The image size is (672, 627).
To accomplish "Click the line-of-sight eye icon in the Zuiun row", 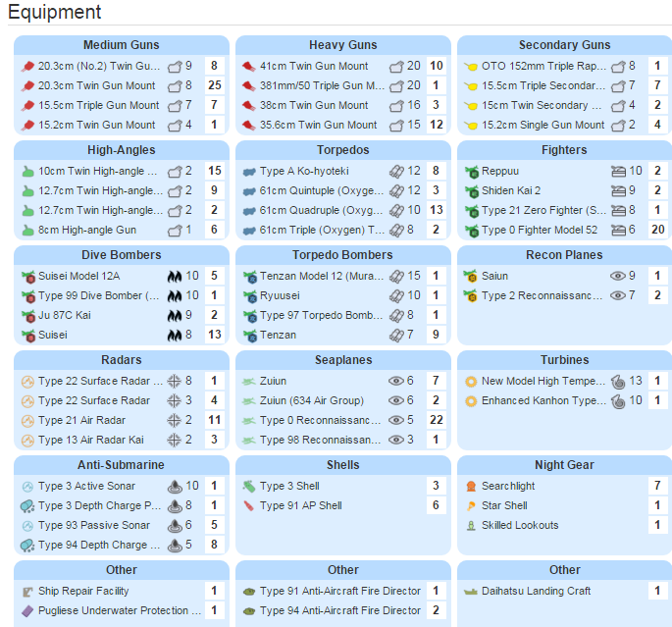I will [396, 381].
